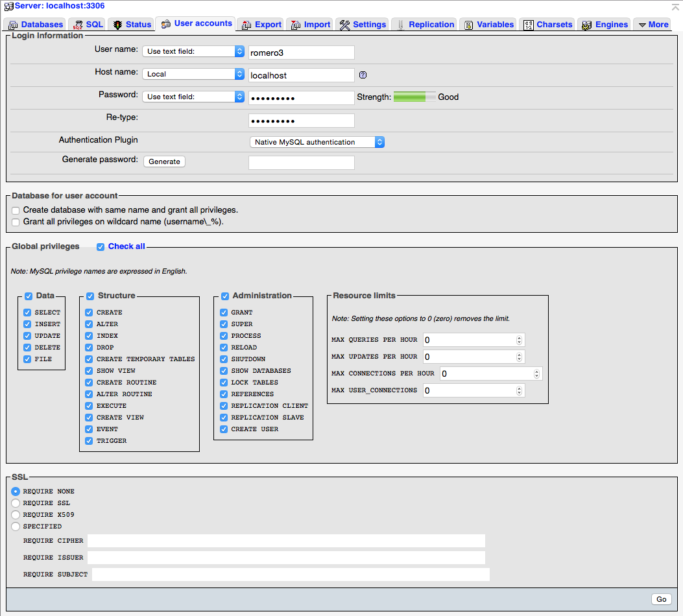Open the More menu

[653, 24]
